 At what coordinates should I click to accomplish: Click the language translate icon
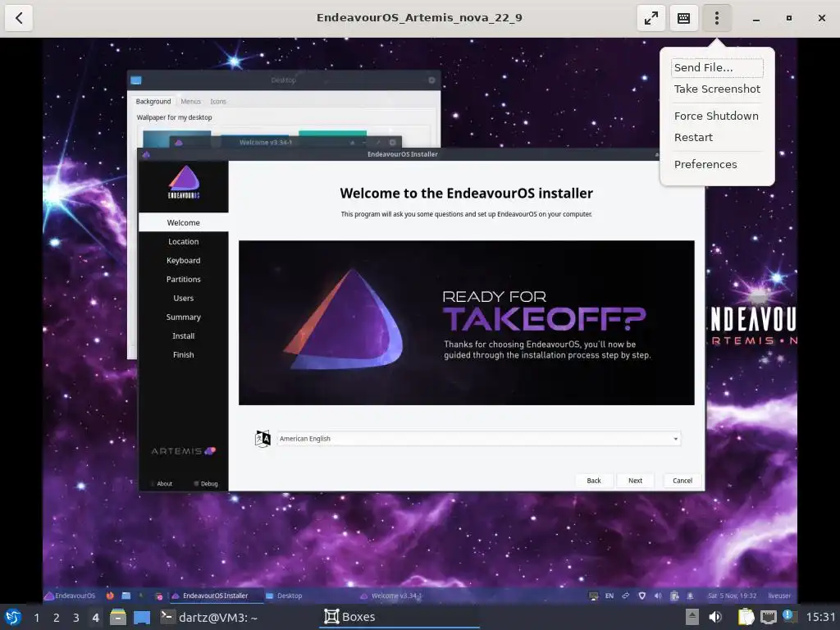point(262,439)
